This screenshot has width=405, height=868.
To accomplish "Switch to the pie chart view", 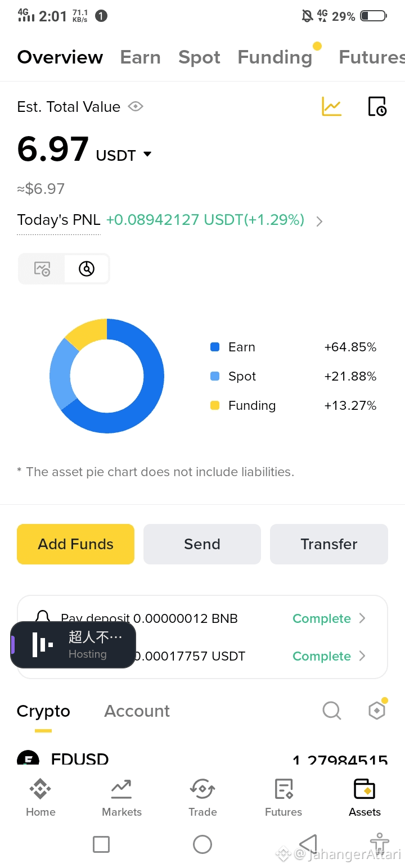I will pyautogui.click(x=87, y=269).
